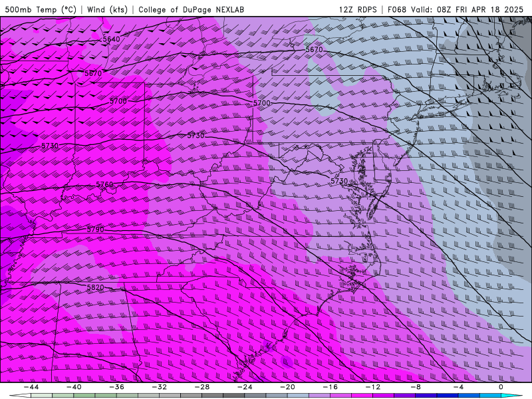Click the 5640 height contour label

pyautogui.click(x=111, y=39)
